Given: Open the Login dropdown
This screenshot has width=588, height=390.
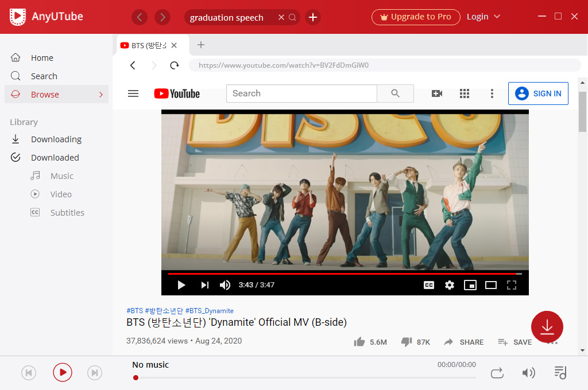Looking at the screenshot, I should pyautogui.click(x=483, y=17).
